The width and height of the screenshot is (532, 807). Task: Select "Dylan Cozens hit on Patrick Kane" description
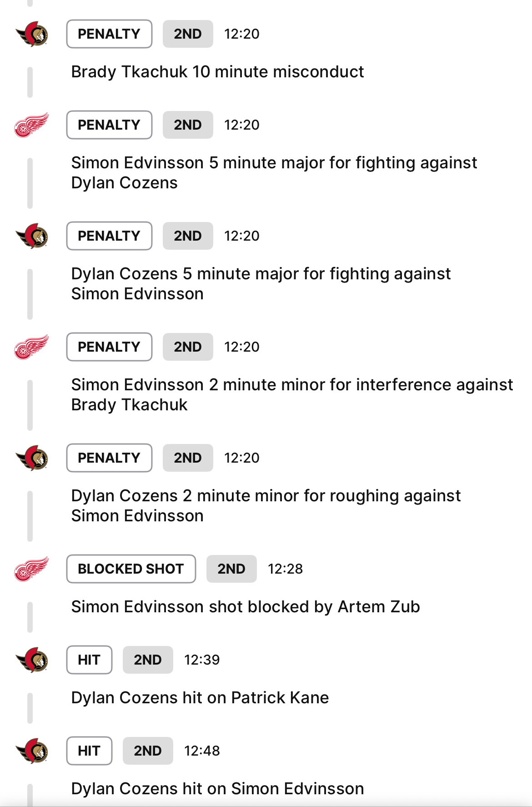[x=200, y=698]
